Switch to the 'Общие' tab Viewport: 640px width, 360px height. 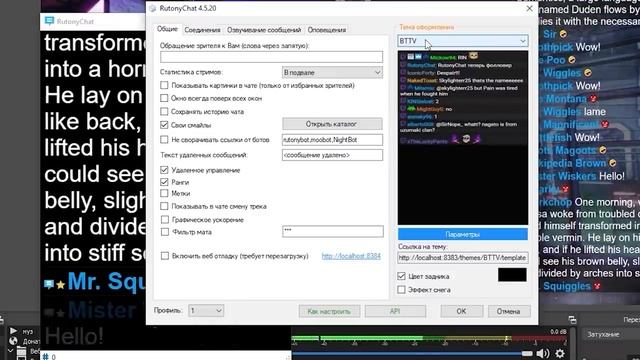click(x=167, y=29)
